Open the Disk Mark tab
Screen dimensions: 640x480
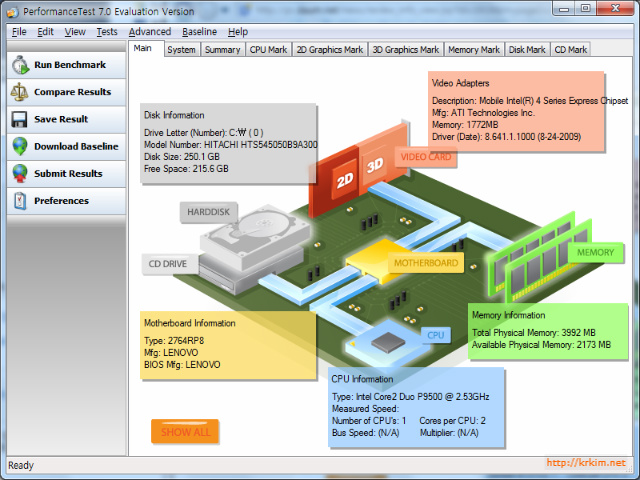coord(527,49)
